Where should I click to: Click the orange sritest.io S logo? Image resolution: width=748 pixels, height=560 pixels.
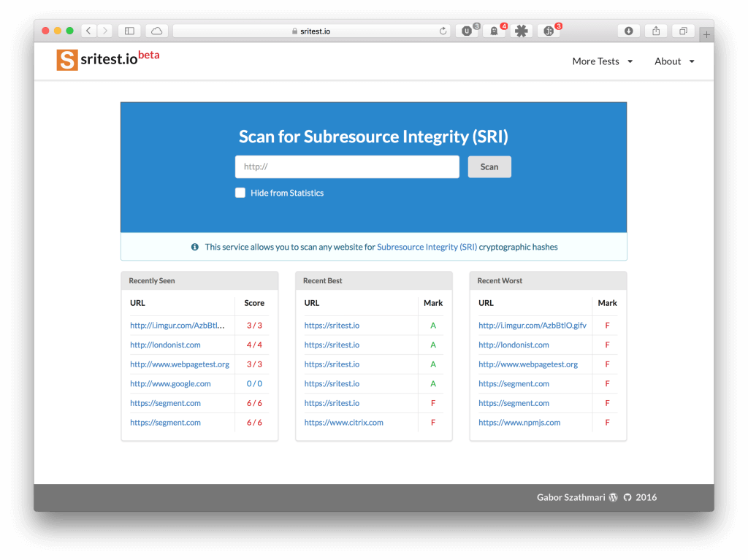[x=66, y=60]
